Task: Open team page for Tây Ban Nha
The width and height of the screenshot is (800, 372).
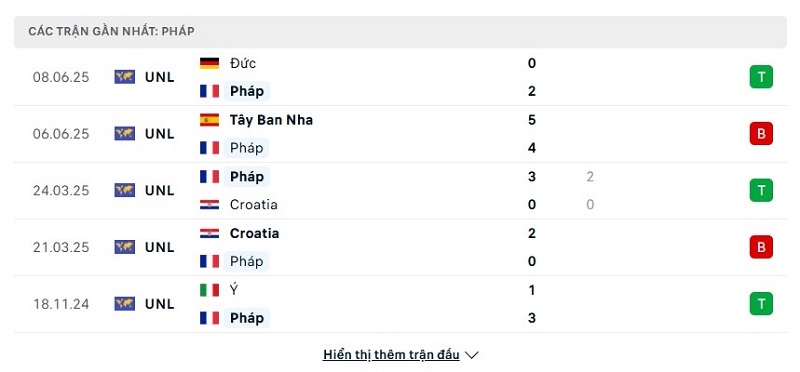Action: (271, 120)
